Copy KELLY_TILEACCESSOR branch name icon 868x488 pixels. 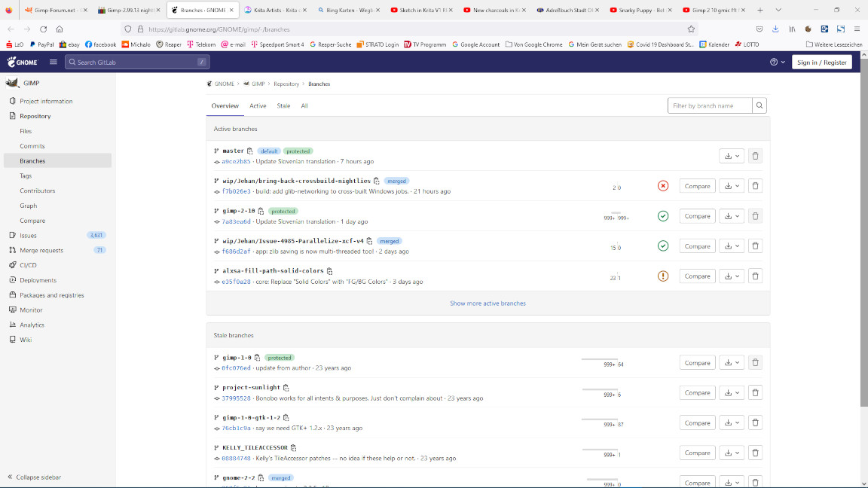tap(293, 447)
